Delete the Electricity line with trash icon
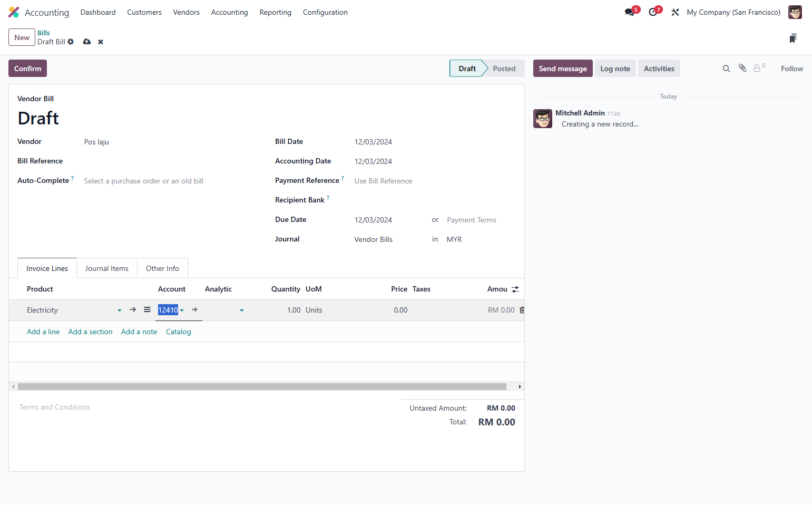 click(522, 310)
